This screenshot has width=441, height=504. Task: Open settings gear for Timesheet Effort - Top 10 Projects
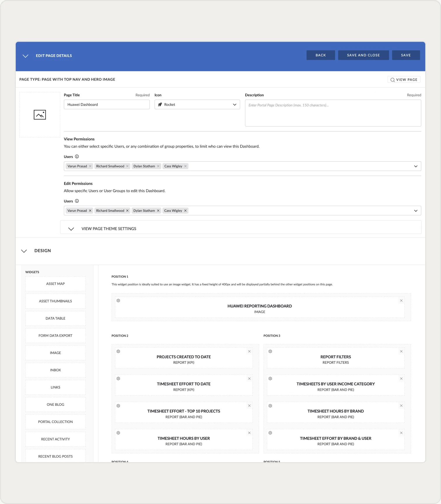118,406
